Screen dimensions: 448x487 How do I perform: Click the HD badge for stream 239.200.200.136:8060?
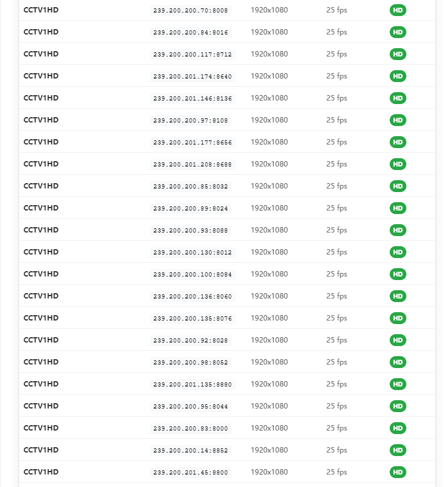[x=397, y=296]
